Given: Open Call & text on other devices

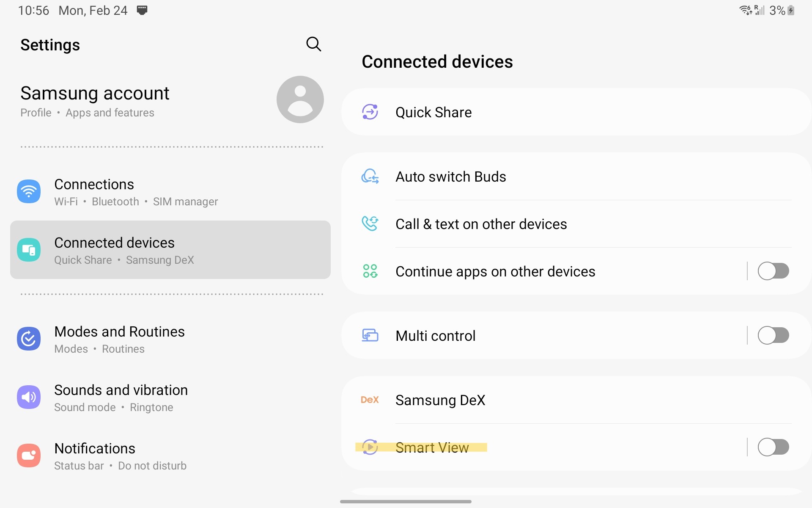Looking at the screenshot, I should click(481, 224).
